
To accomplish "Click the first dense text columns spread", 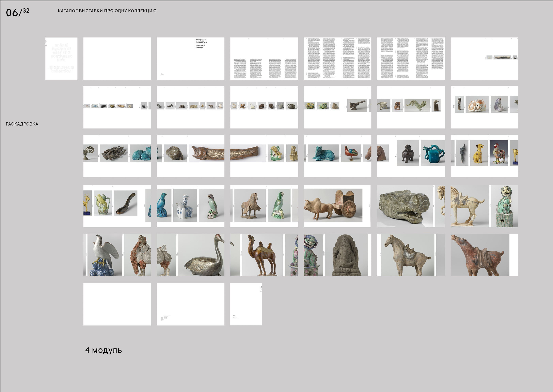I will tap(337, 58).
